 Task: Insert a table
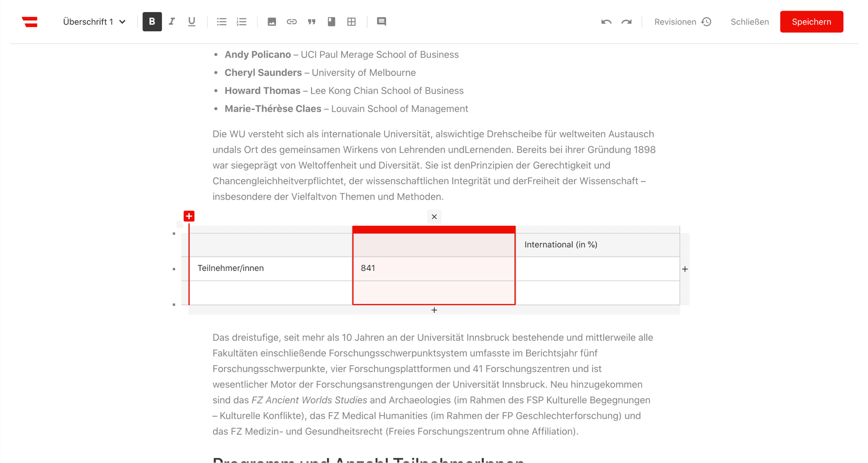point(351,22)
